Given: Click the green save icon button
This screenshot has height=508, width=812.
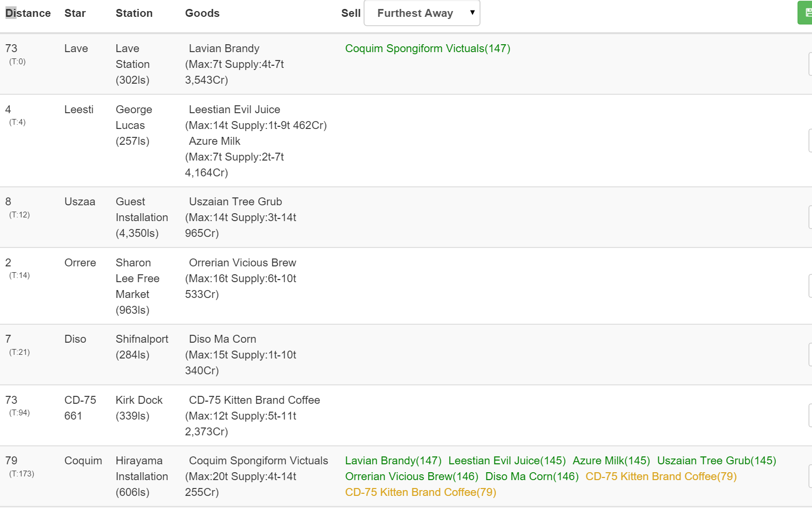Looking at the screenshot, I should 806,13.
